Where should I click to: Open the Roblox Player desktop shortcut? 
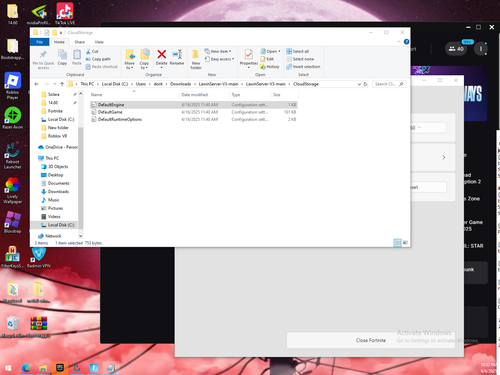click(12, 86)
